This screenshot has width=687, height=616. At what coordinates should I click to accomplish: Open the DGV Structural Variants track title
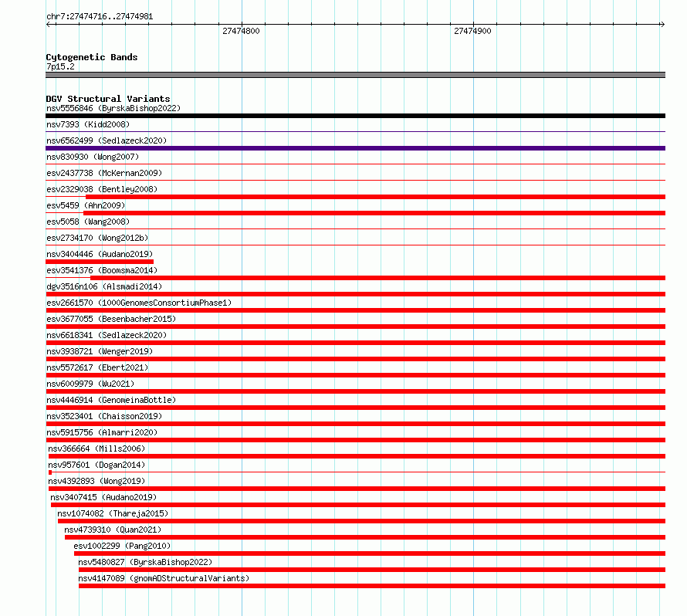(x=108, y=99)
